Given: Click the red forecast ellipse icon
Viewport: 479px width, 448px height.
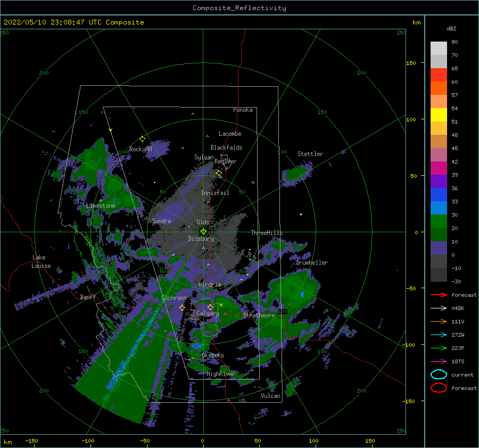Looking at the screenshot, I should (x=439, y=388).
